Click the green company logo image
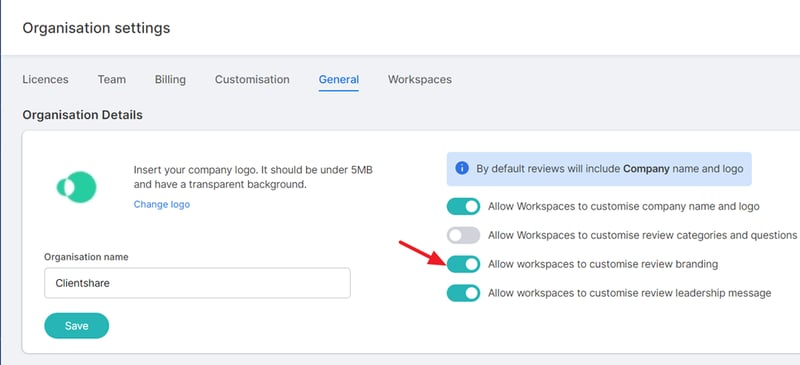The height and width of the screenshot is (365, 800). (x=77, y=187)
